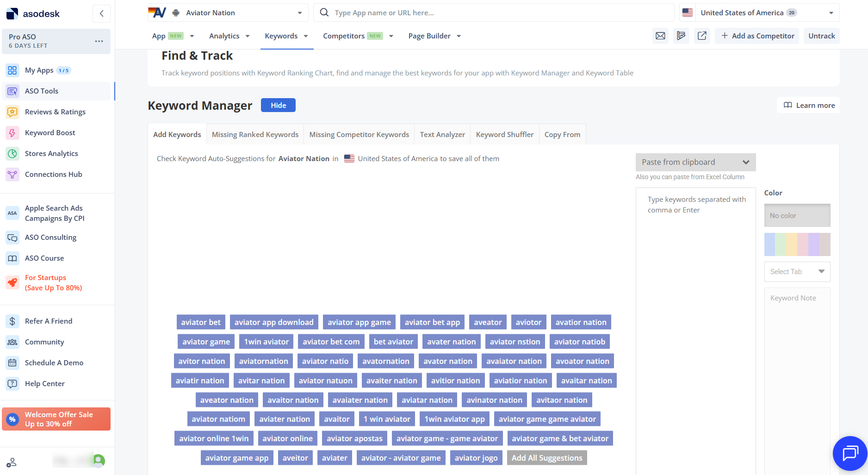Image resolution: width=868 pixels, height=475 pixels.
Task: Open Missing Competitor Keywords tab
Action: pos(359,135)
